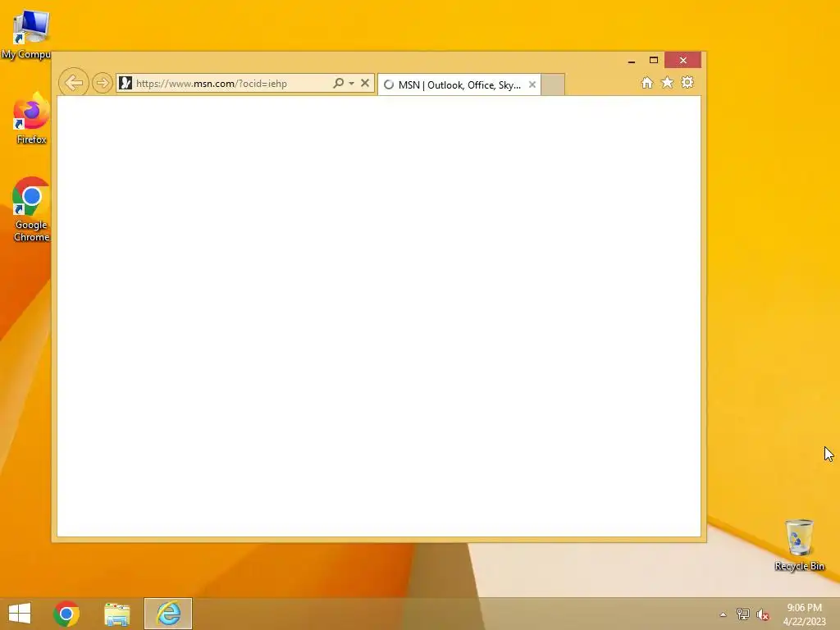Close the MSN tab

532,84
